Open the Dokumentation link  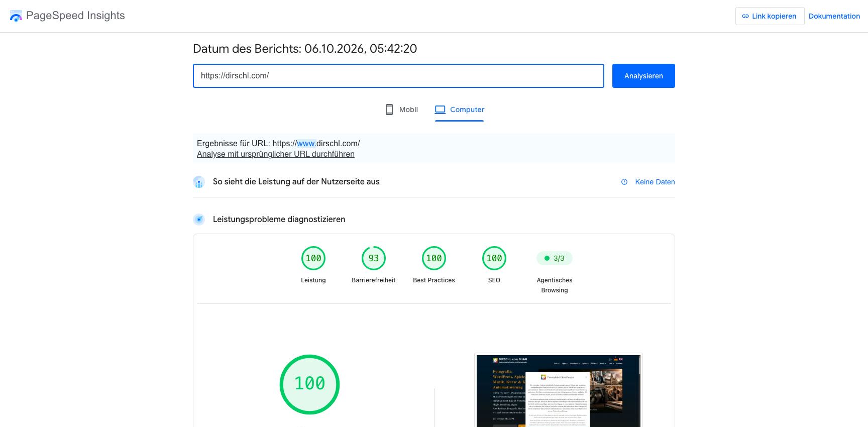tap(834, 16)
